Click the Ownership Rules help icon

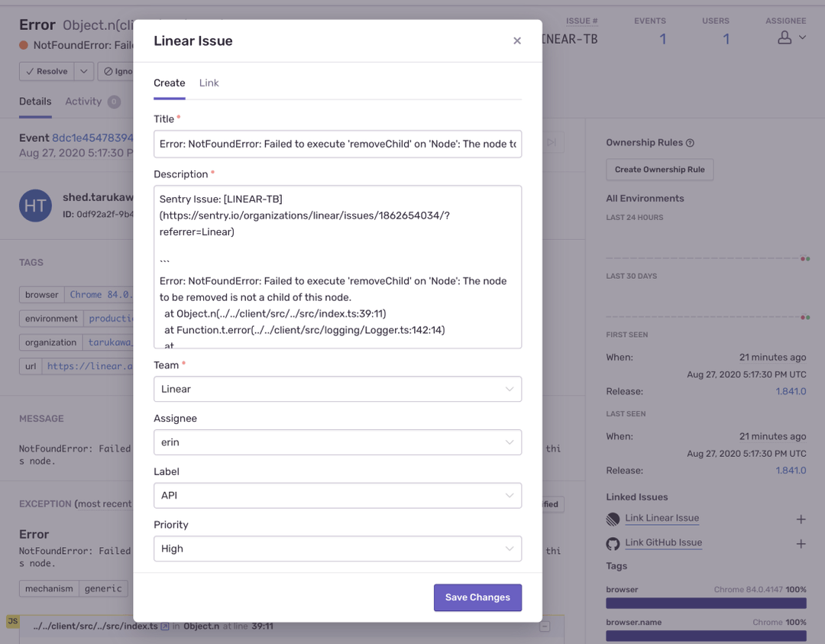(x=691, y=143)
